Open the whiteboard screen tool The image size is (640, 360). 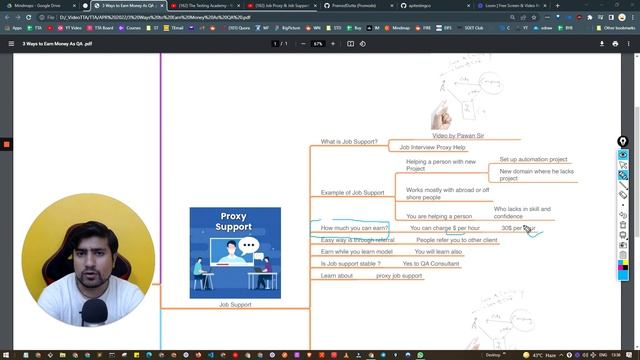623,235
